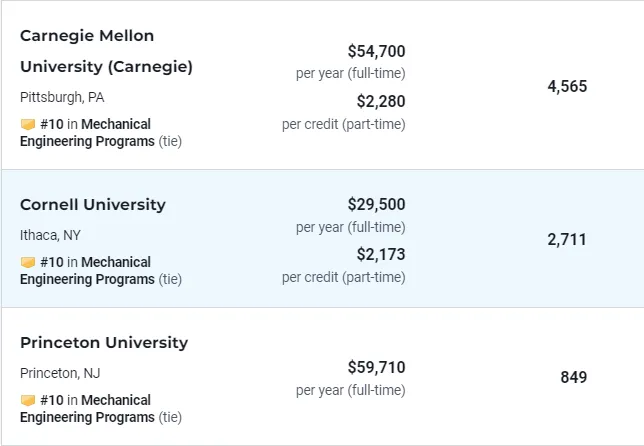Click the $54,700 full-time tuition figure
This screenshot has height=446, width=644.
(376, 51)
